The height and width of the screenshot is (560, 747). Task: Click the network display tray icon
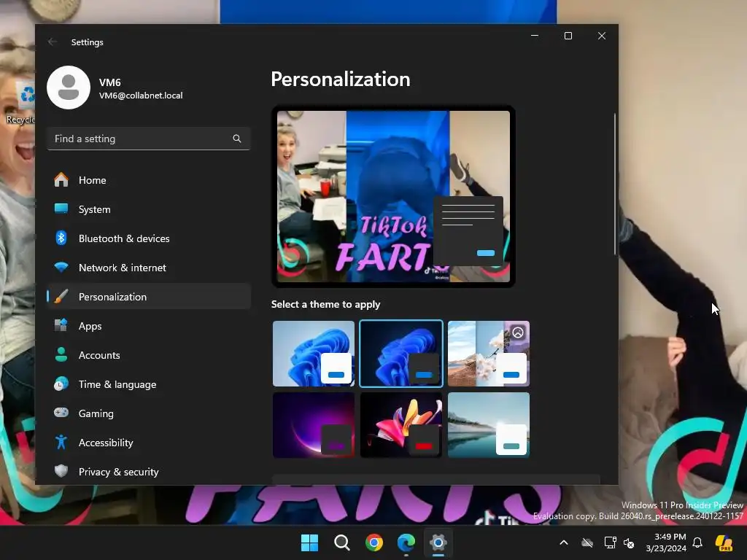(611, 542)
